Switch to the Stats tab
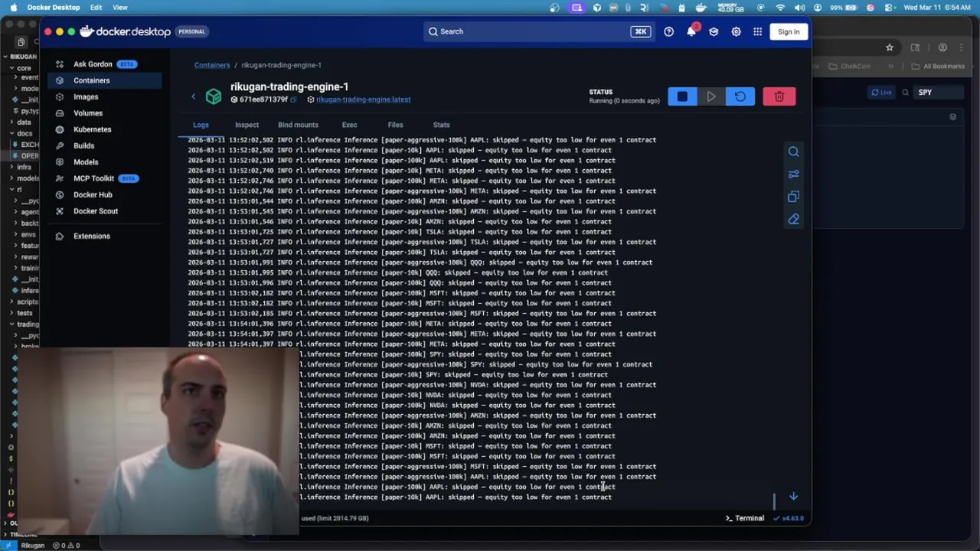Screen dimensions: 980x551 441,125
